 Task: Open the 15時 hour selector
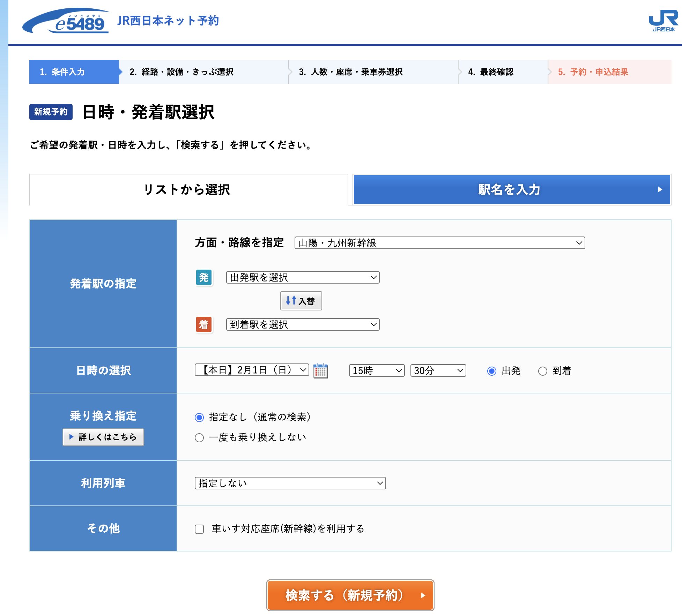tap(376, 371)
